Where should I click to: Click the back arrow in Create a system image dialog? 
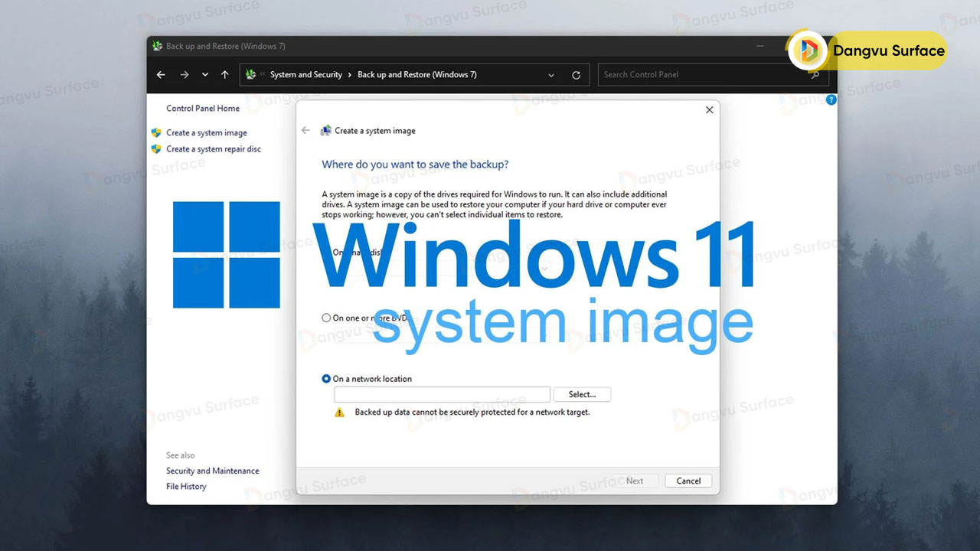[305, 131]
